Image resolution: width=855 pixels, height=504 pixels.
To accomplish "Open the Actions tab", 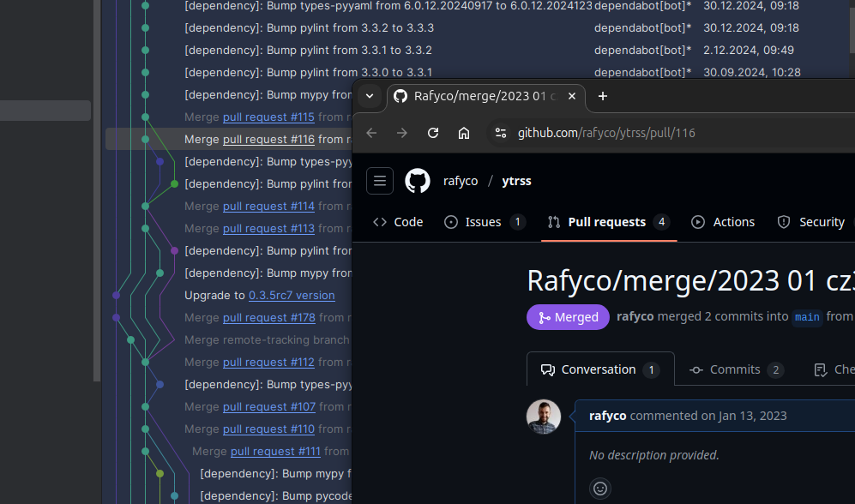I will [723, 222].
